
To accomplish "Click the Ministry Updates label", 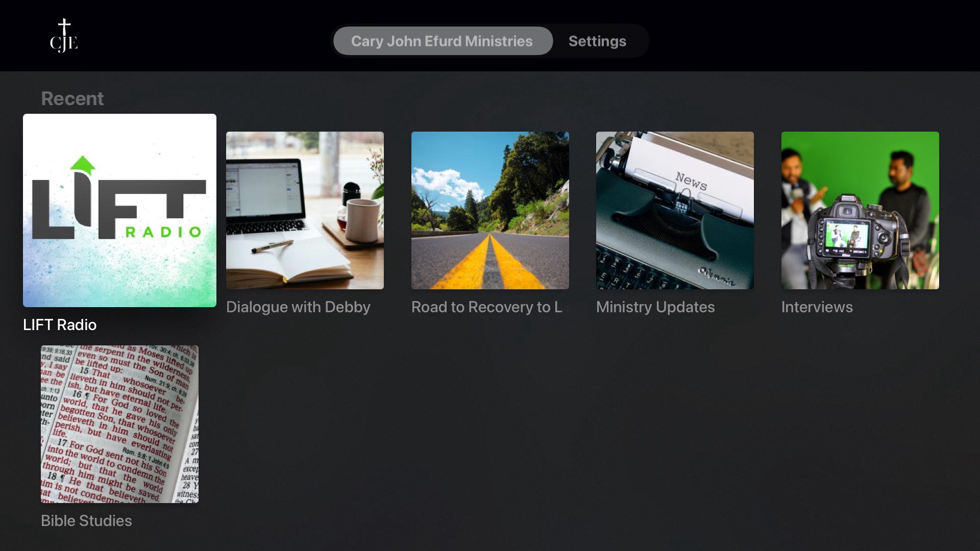I will tap(655, 307).
